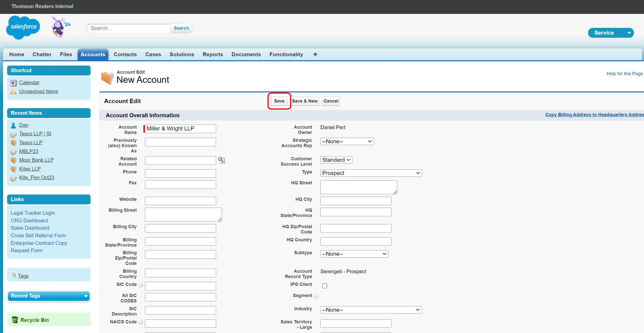Click the Segment help bubble
Viewport: 644px width, 333px height.
click(316, 296)
